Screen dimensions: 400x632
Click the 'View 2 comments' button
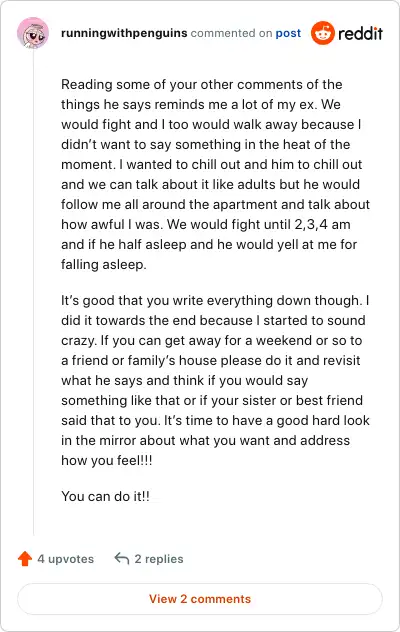click(200, 599)
